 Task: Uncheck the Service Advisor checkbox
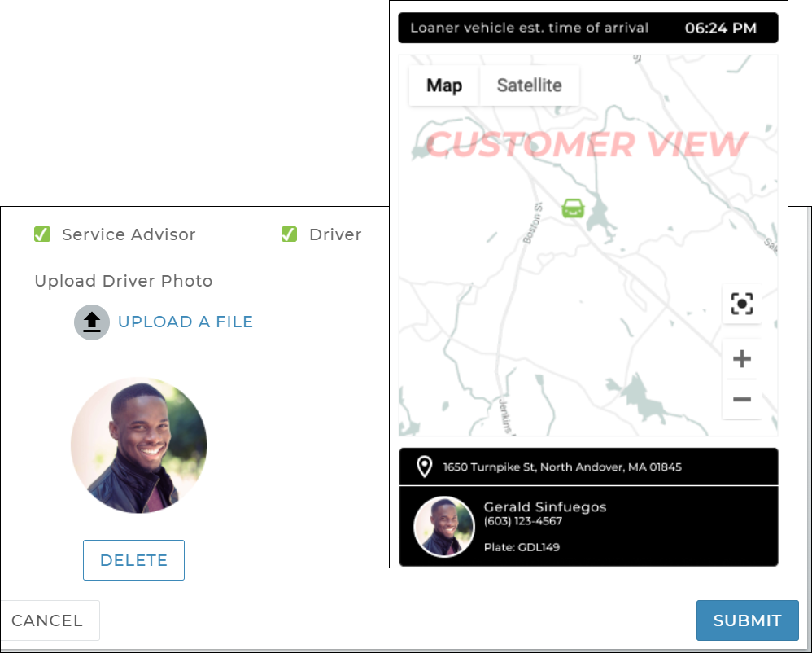(x=42, y=234)
